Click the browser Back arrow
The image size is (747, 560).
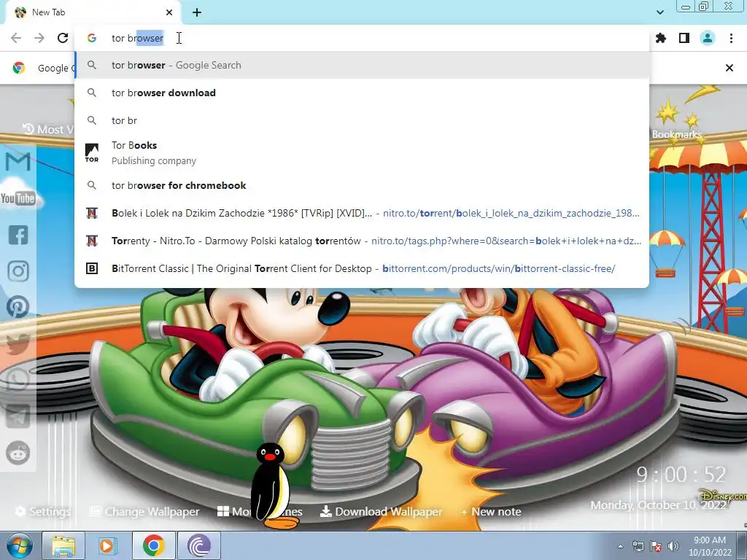pyautogui.click(x=16, y=38)
